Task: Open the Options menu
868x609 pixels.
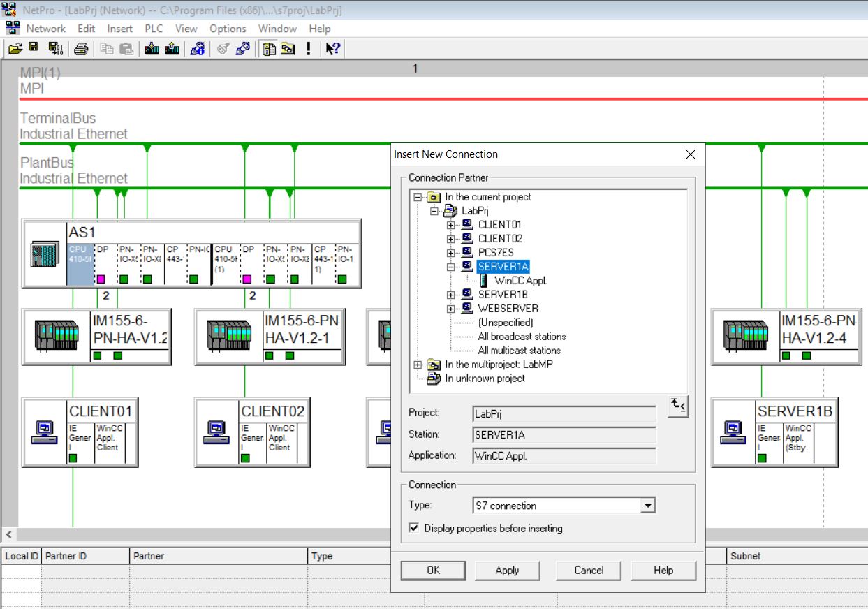Action: (x=228, y=29)
